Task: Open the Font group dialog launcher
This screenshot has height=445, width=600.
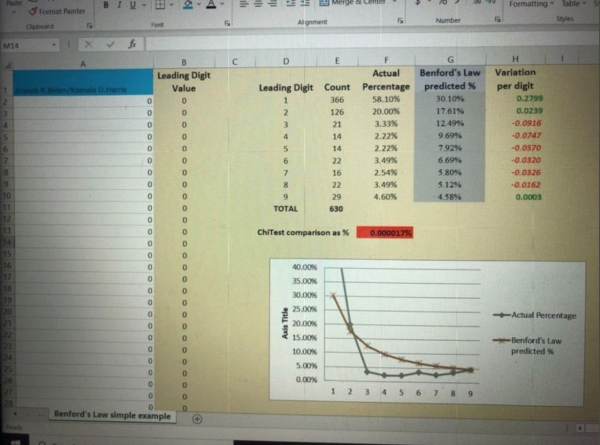Action: [x=228, y=21]
